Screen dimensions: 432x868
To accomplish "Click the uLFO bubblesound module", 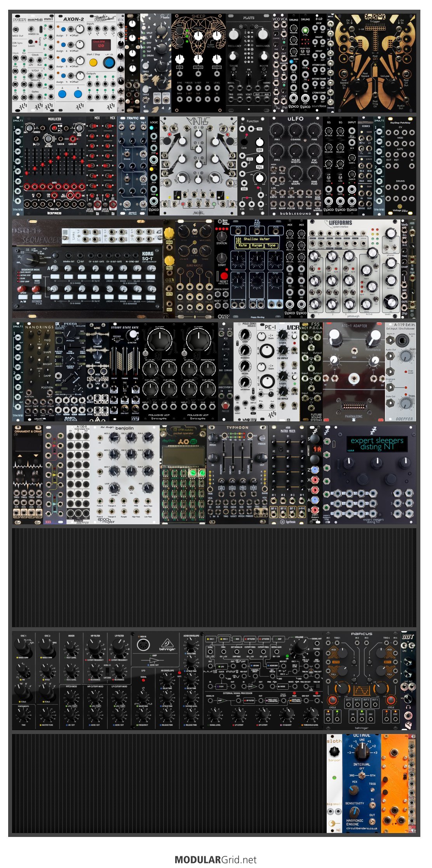I will coord(296,166).
